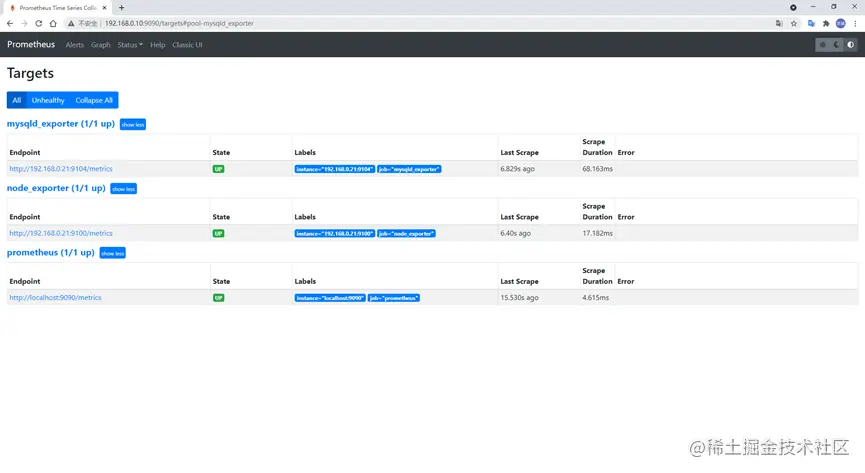Click the 6.829s ago last scrape value
This screenshot has width=865, height=473.
tap(517, 169)
